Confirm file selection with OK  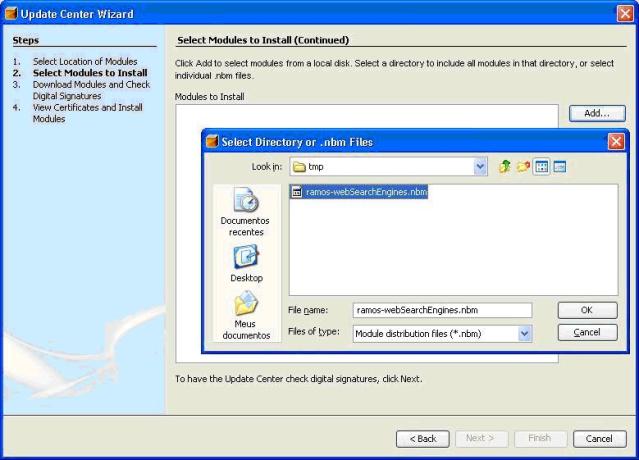click(587, 310)
